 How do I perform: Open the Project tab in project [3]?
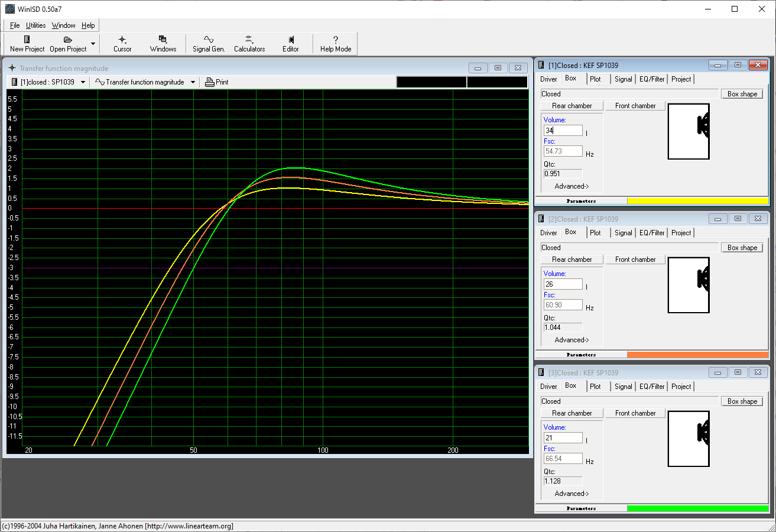coord(681,387)
